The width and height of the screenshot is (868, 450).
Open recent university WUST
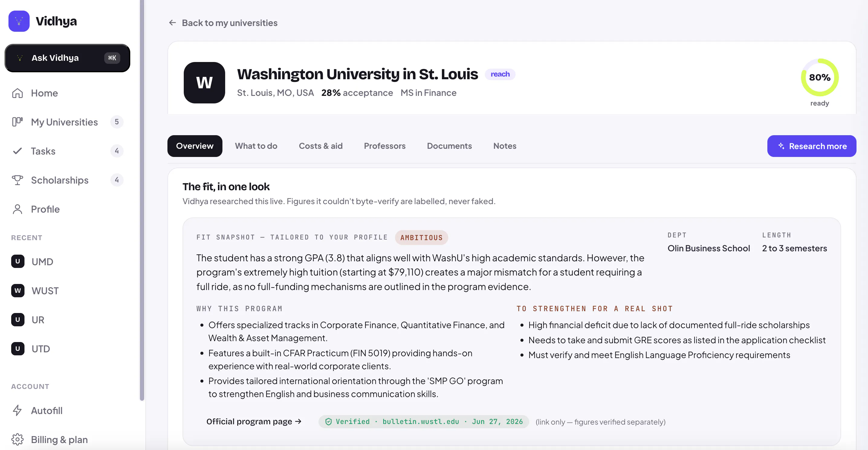point(67,291)
